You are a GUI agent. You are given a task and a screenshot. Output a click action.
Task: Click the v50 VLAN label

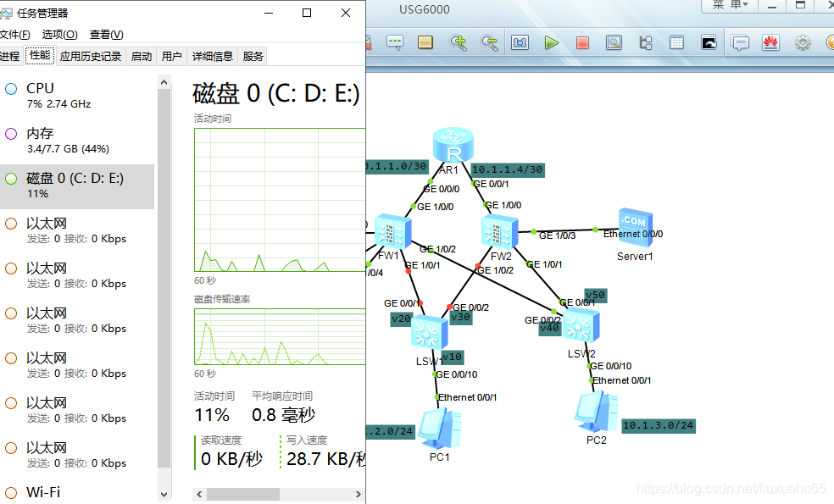pos(595,295)
